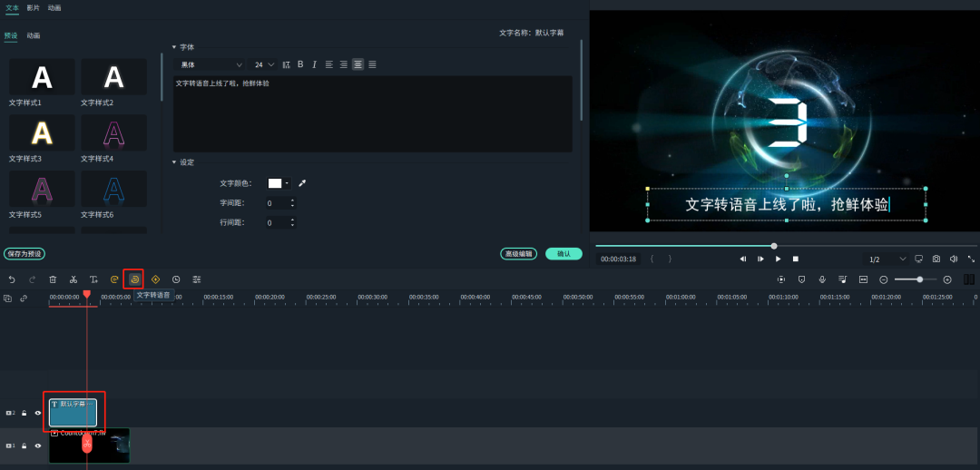This screenshot has height=470, width=980.
Task: Open the clock speed/duration tool icon
Action: (176, 279)
